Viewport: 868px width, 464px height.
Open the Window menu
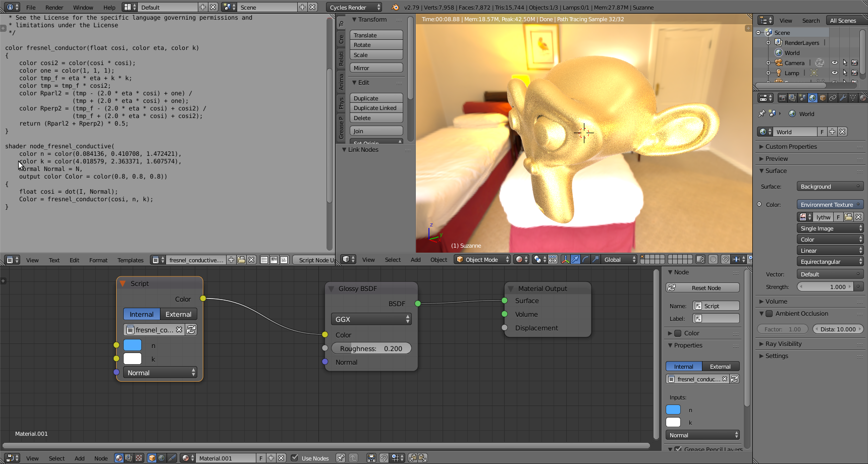83,8
